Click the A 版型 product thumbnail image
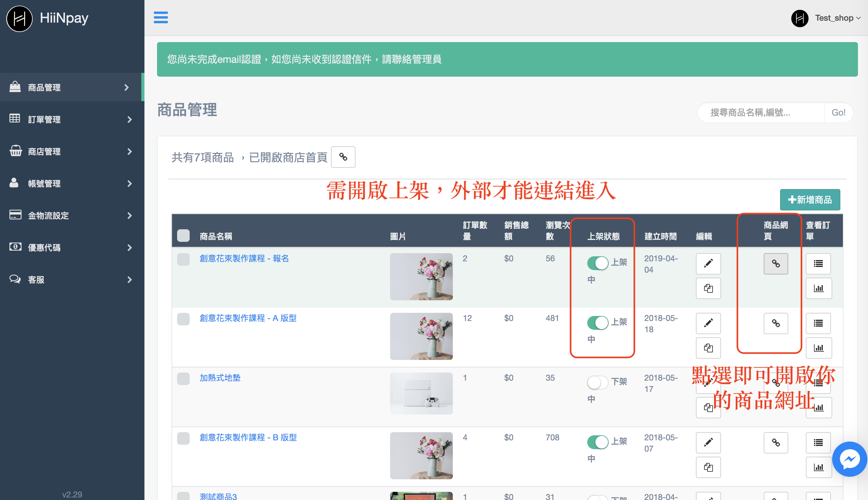The height and width of the screenshot is (500, 868). tap(421, 336)
